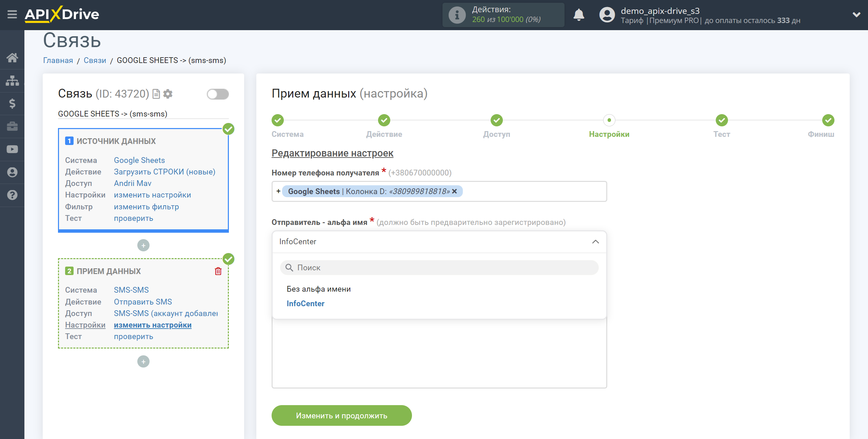868x439 pixels.
Task: Click source 'проверить' test link
Action: (x=133, y=218)
